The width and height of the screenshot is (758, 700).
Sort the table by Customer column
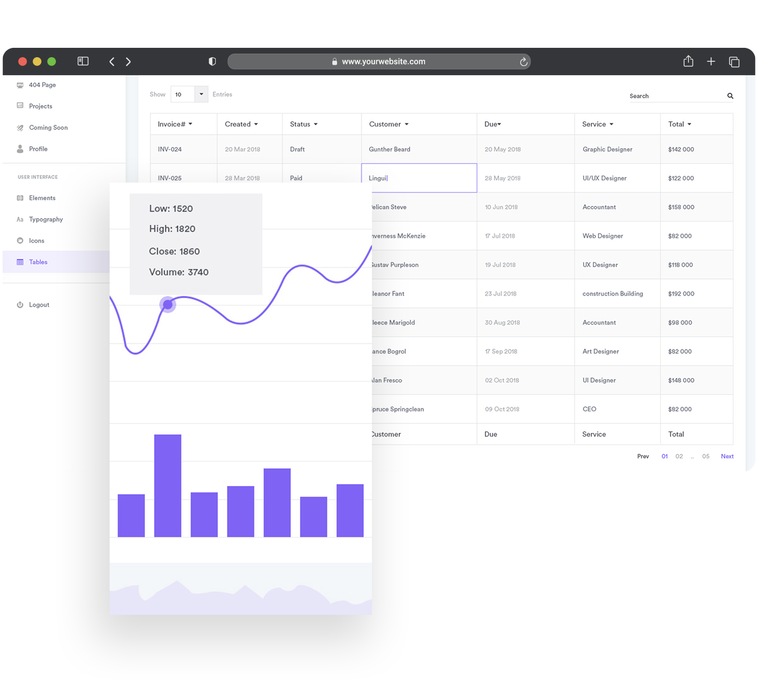[406, 124]
